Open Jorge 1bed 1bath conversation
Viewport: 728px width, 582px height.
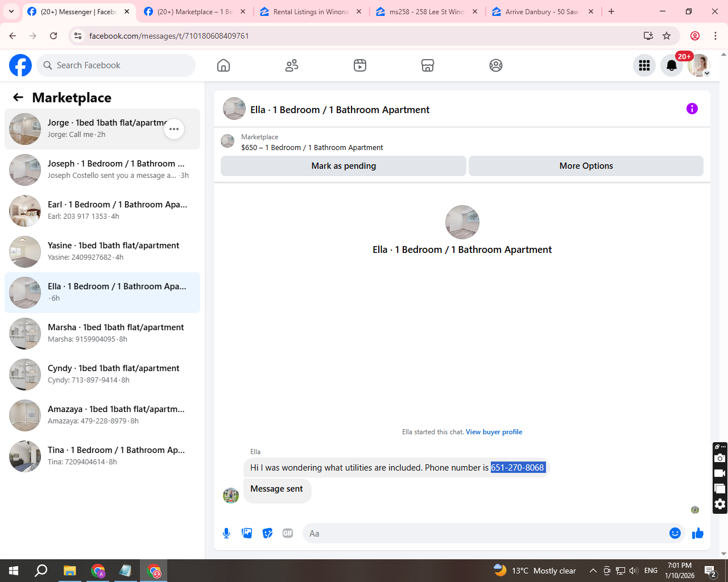[102, 129]
